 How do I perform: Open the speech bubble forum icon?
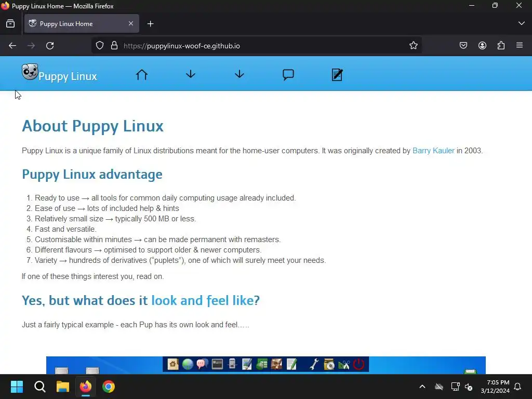pyautogui.click(x=288, y=75)
